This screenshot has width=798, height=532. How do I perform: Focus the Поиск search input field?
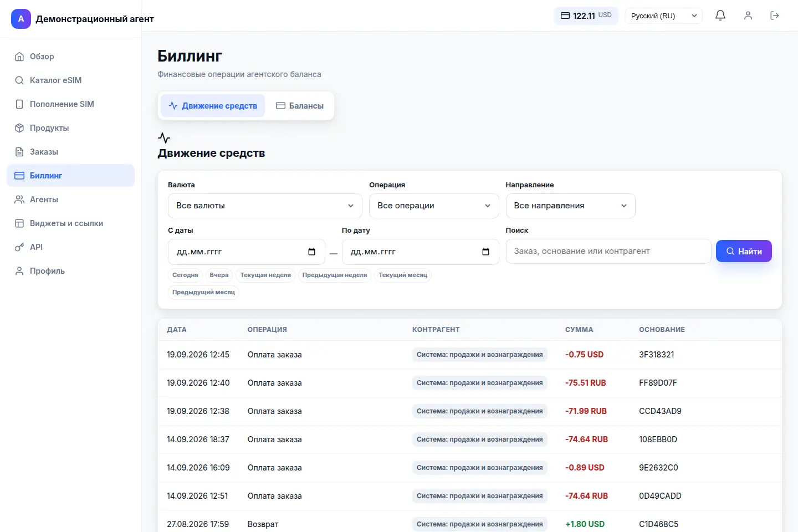pos(608,251)
